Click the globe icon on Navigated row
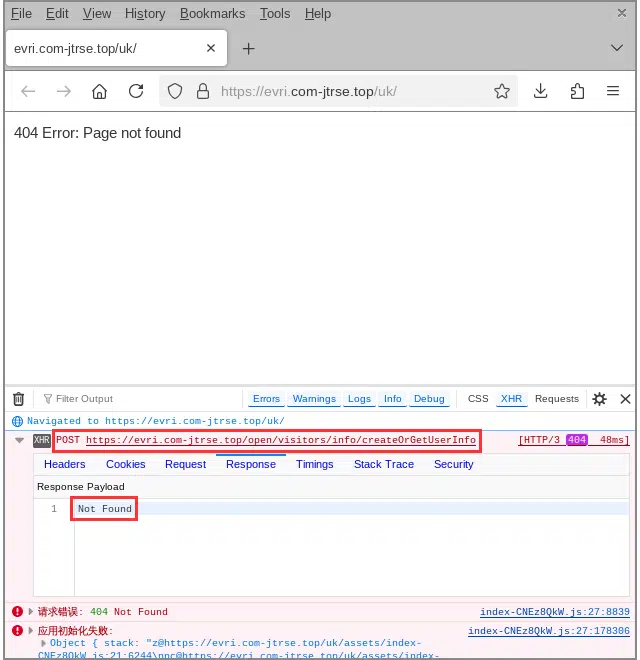This screenshot has width=640, height=660. tap(17, 421)
